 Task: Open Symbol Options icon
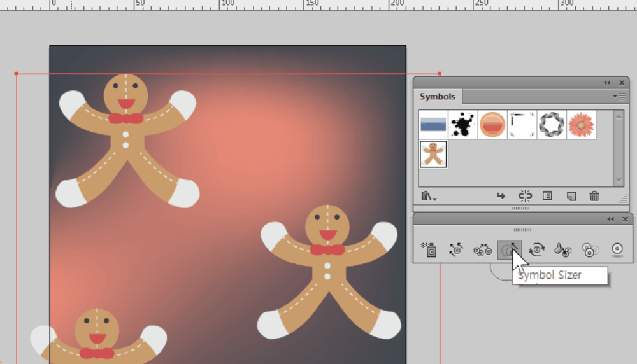(547, 197)
